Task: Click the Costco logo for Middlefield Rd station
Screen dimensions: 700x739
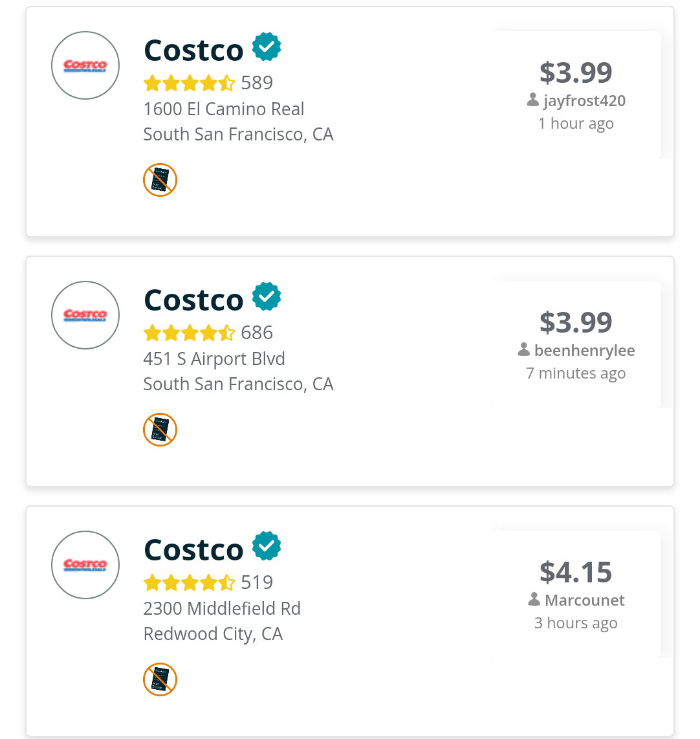Action: coord(85,565)
